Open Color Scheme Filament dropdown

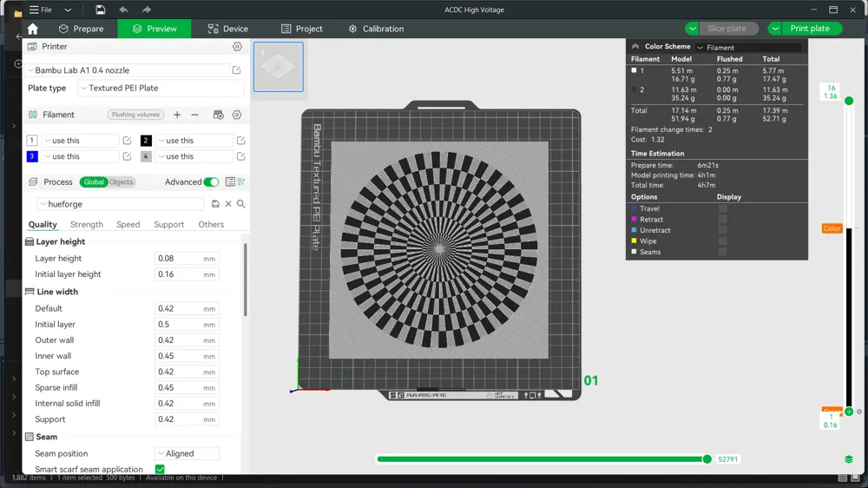[x=748, y=48]
